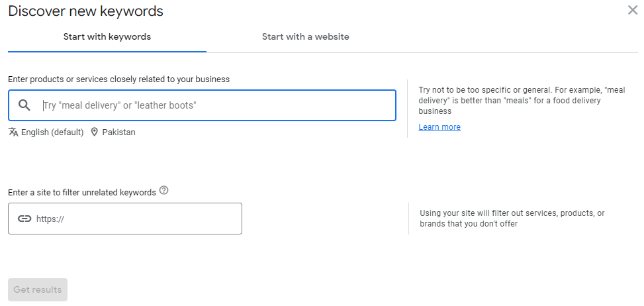The height and width of the screenshot is (306, 644).
Task: Click the Enter products or services label
Action: [118, 79]
